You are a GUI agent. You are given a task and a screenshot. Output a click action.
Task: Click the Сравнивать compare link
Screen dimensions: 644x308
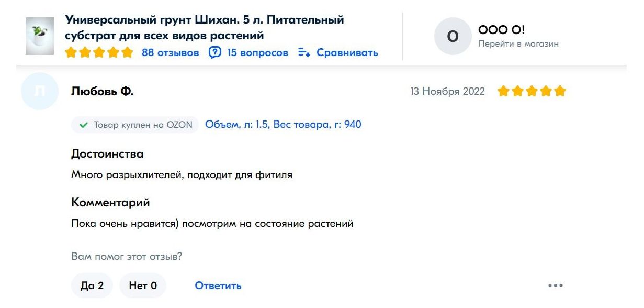347,53
